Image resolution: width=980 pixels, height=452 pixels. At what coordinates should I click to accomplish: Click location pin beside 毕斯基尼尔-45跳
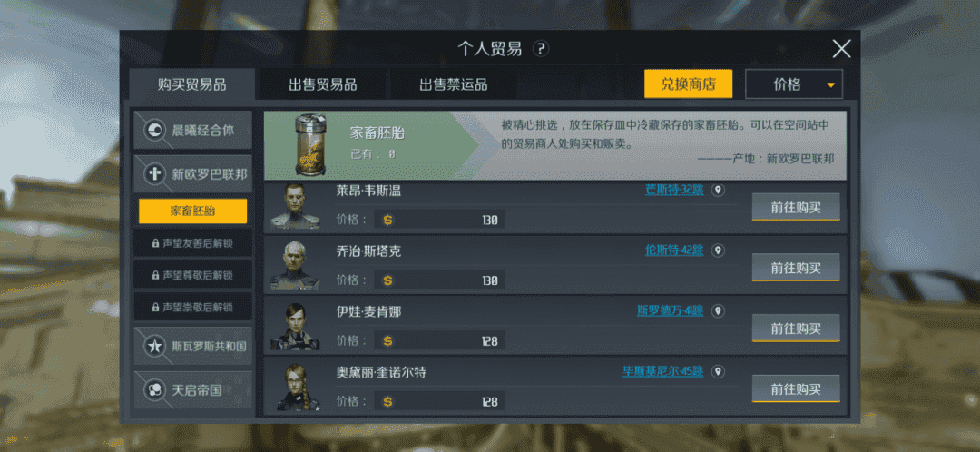tap(718, 372)
